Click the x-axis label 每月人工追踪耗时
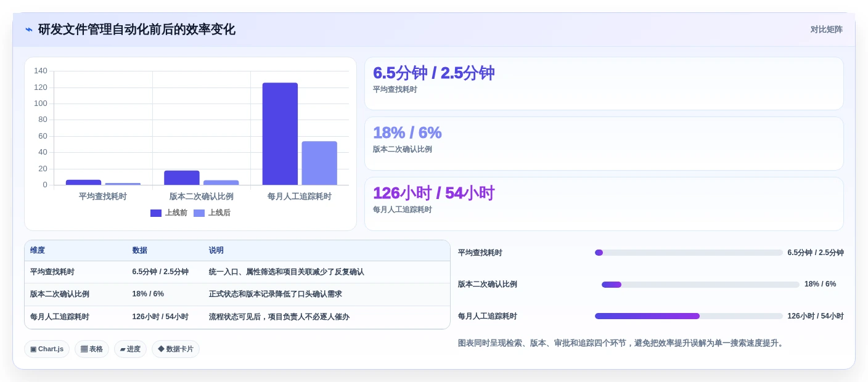This screenshot has height=382, width=868. (x=300, y=197)
